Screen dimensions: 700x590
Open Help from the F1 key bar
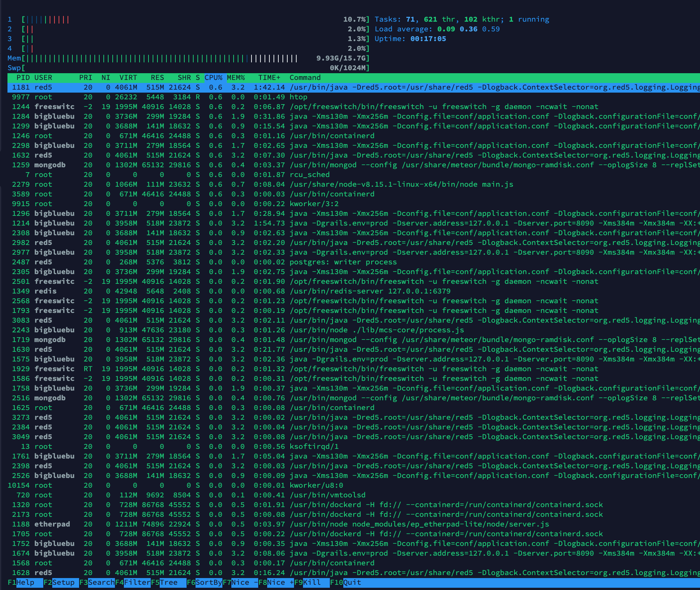coord(25,582)
